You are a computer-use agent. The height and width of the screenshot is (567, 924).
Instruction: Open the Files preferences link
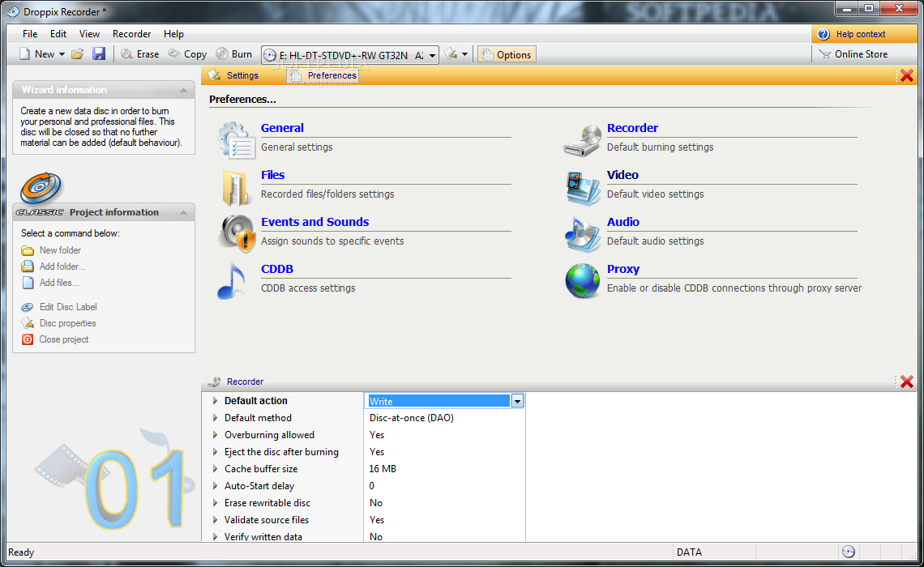click(x=273, y=175)
